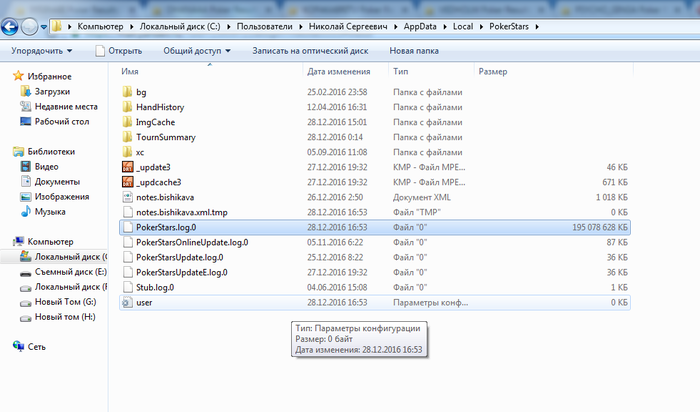Click the 1 018 КБ size cell
Image resolution: width=700 pixels, height=412 pixels.
tap(612, 197)
